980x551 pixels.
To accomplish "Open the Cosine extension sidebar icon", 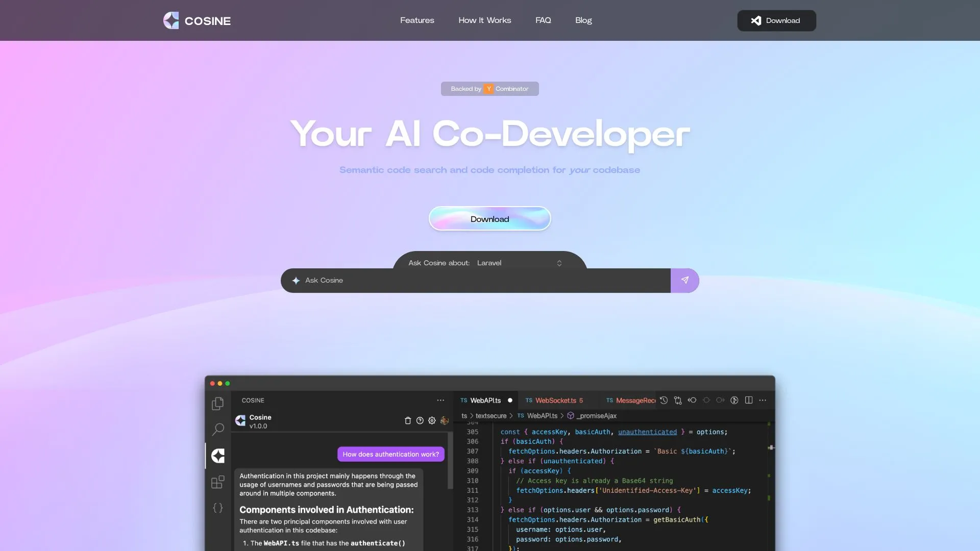I will pyautogui.click(x=218, y=456).
